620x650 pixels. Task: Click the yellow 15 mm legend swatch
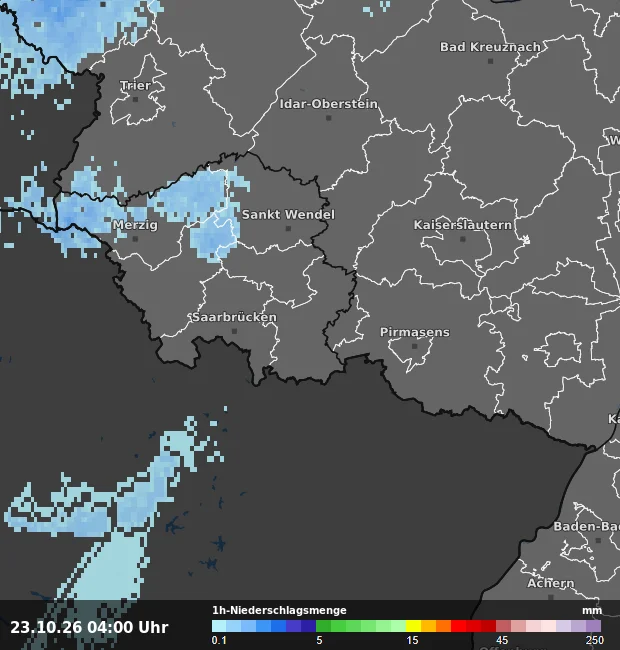413,626
